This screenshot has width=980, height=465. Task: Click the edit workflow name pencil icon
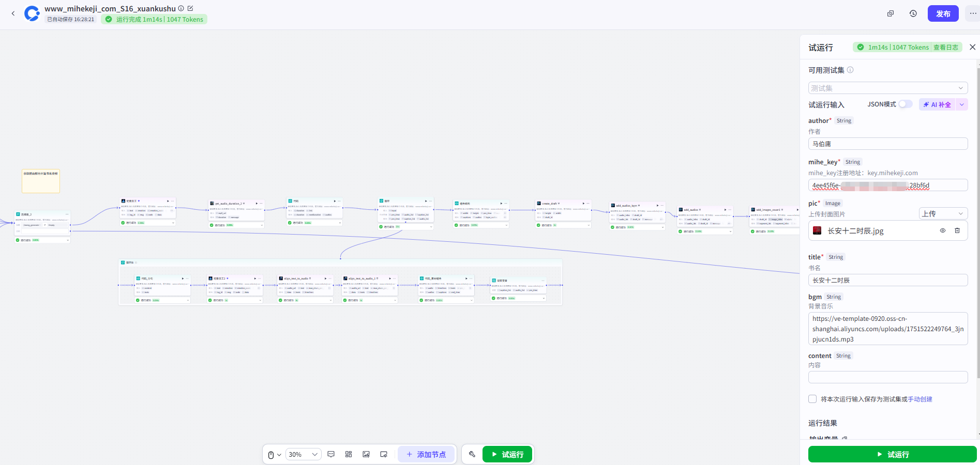[190, 8]
